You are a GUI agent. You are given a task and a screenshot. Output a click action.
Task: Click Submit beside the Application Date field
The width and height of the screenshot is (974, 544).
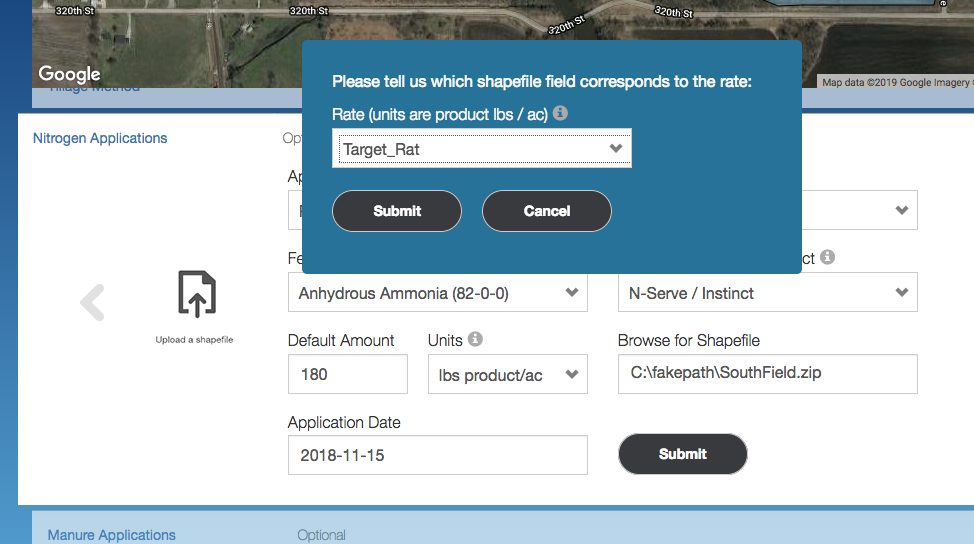point(683,454)
